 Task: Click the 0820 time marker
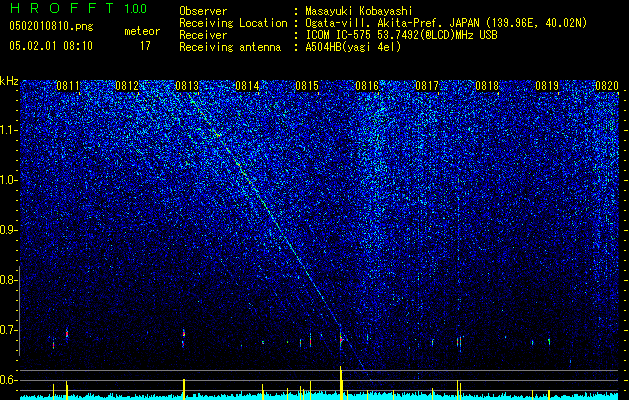coord(607,86)
